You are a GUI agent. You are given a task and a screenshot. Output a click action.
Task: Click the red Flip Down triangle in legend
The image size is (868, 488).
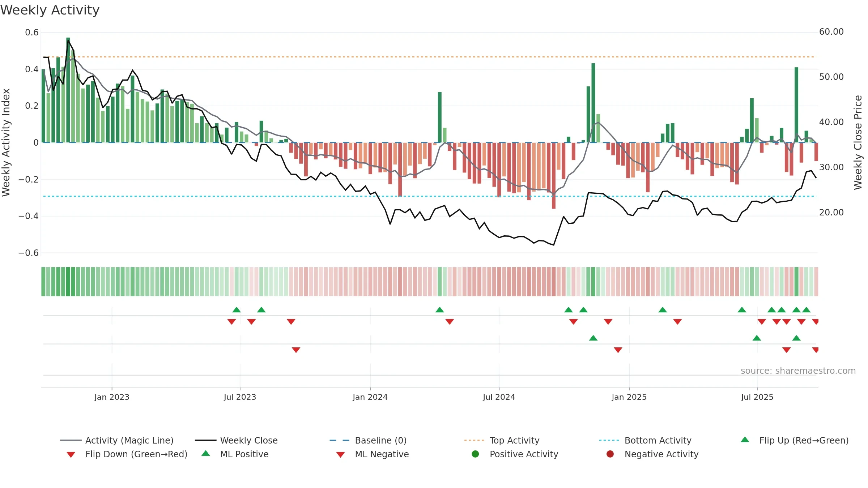71,454
